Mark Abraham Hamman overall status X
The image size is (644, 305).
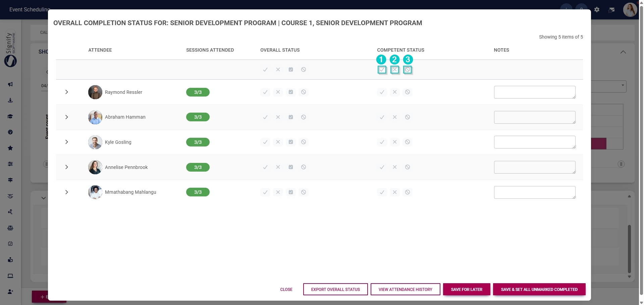pyautogui.click(x=278, y=117)
